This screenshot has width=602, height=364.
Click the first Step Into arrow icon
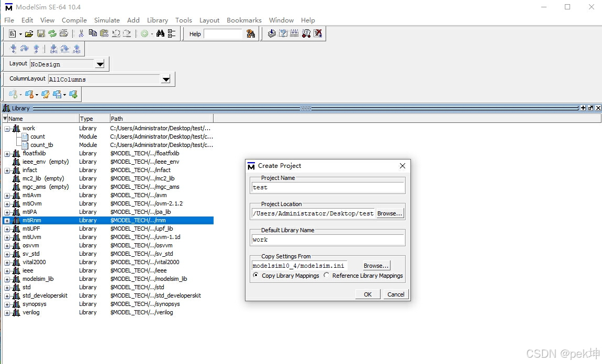click(14, 49)
